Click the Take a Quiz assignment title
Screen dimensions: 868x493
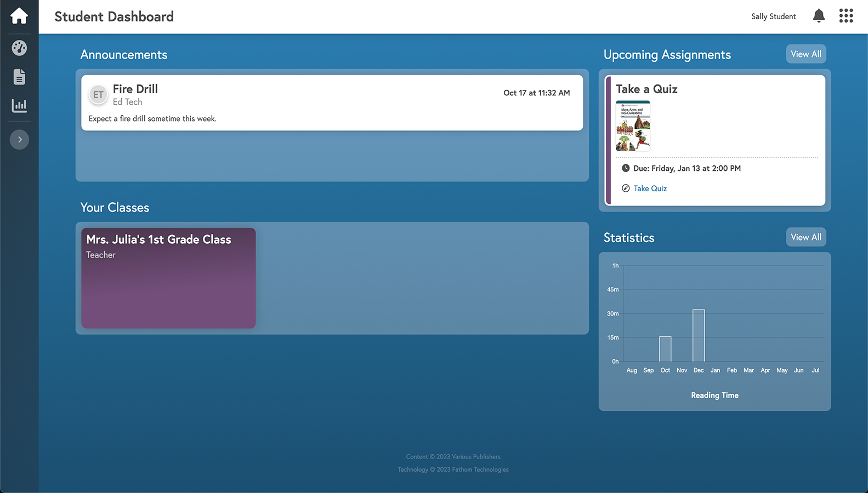pyautogui.click(x=646, y=89)
